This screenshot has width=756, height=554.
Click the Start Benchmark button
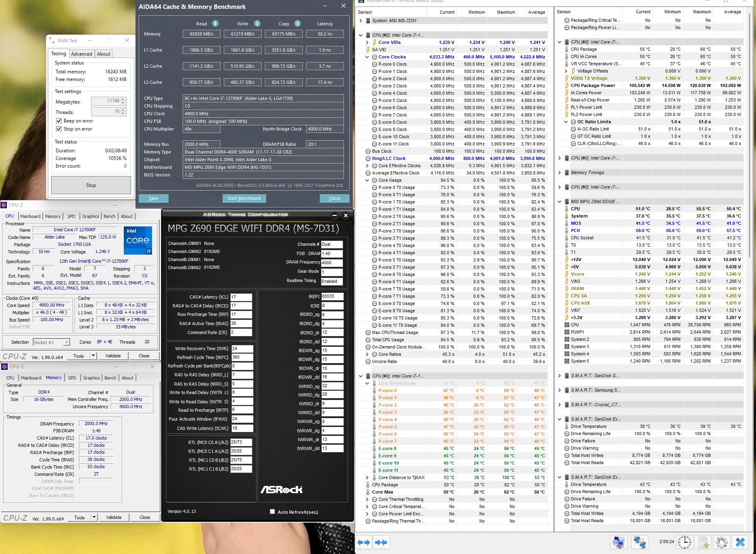point(244,198)
